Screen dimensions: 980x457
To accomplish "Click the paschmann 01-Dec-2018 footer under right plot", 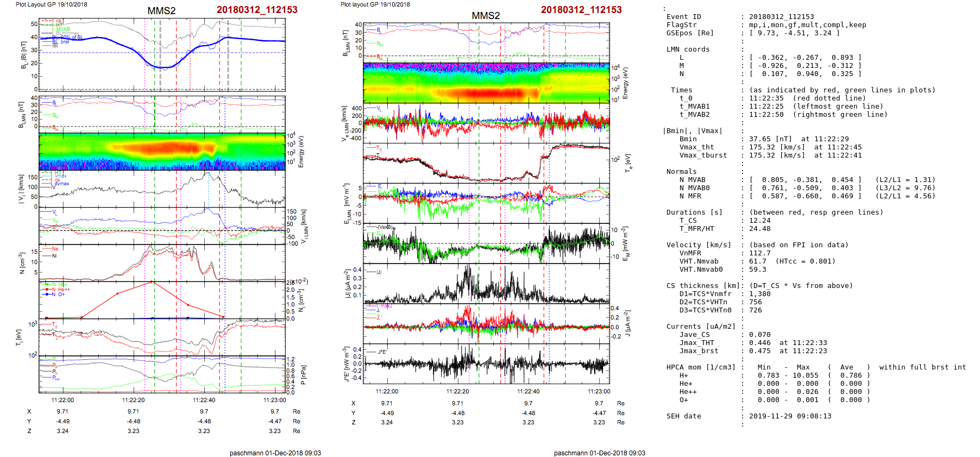I will pyautogui.click(x=600, y=453).
